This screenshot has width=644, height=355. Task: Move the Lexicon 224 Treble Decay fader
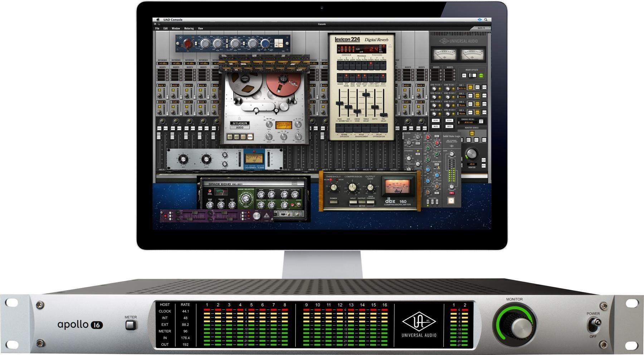(x=366, y=94)
